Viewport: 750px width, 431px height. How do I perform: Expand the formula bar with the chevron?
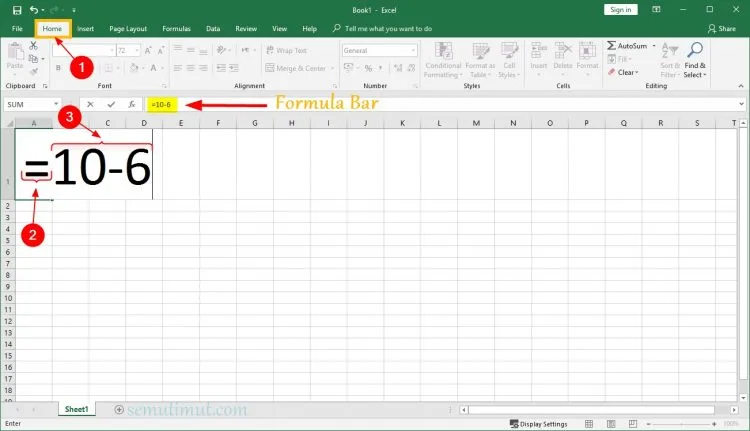point(741,104)
